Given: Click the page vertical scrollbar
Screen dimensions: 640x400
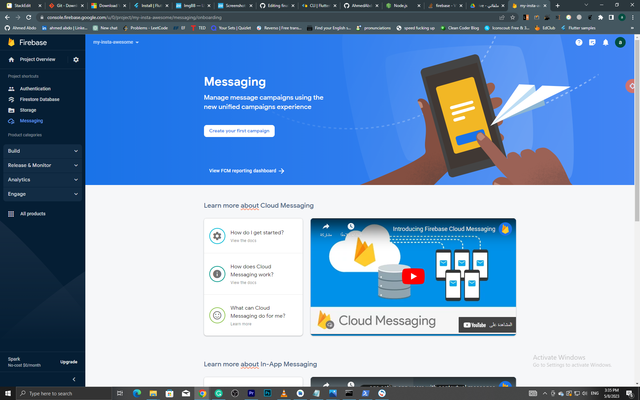Looking at the screenshot, I should [x=637, y=129].
